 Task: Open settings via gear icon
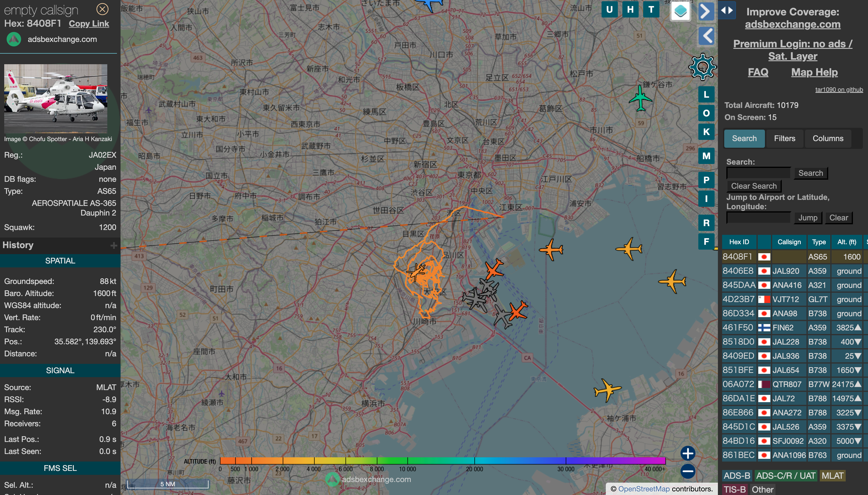point(703,67)
